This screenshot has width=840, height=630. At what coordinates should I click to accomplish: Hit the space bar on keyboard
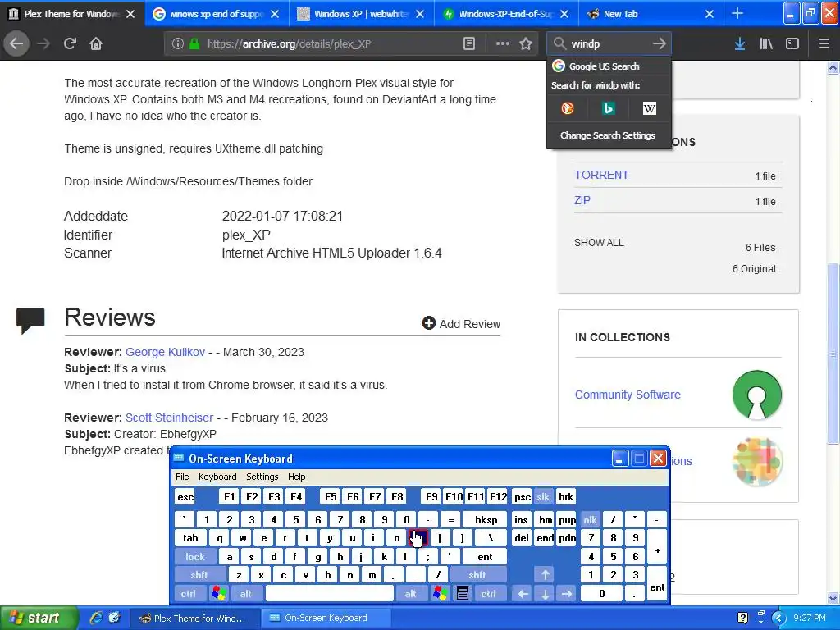(x=330, y=594)
